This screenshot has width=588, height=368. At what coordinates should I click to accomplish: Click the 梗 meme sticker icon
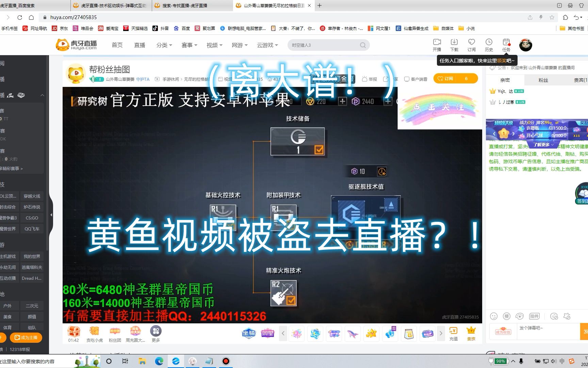[x=507, y=316]
